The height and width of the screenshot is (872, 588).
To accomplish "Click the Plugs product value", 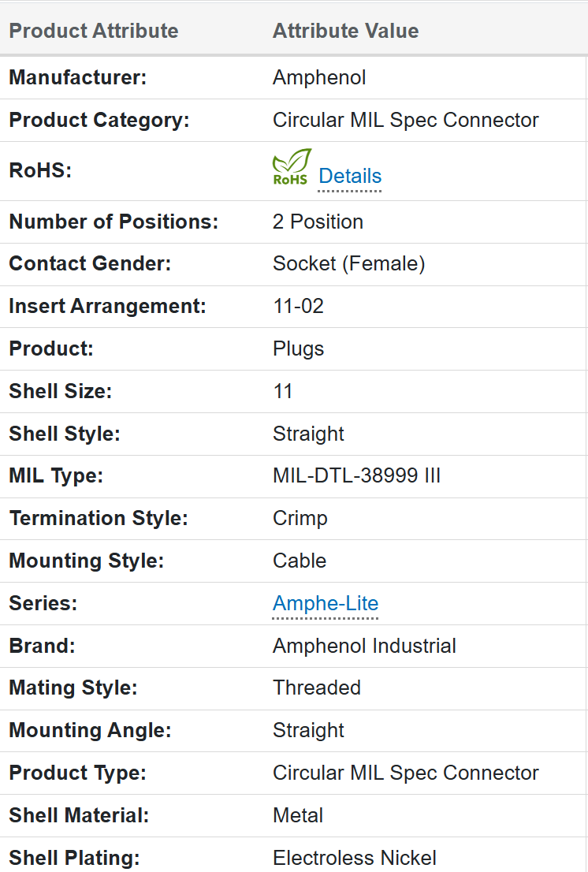I will click(x=299, y=348).
